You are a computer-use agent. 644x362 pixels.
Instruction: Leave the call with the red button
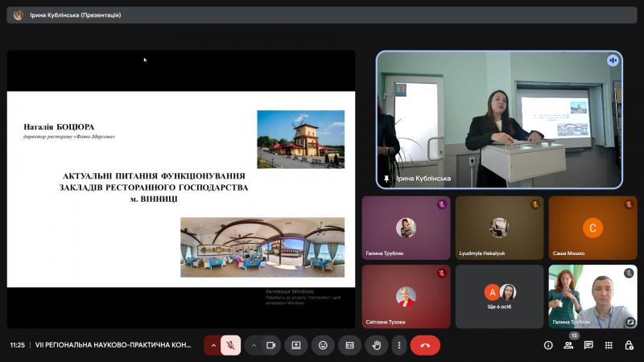[425, 345]
